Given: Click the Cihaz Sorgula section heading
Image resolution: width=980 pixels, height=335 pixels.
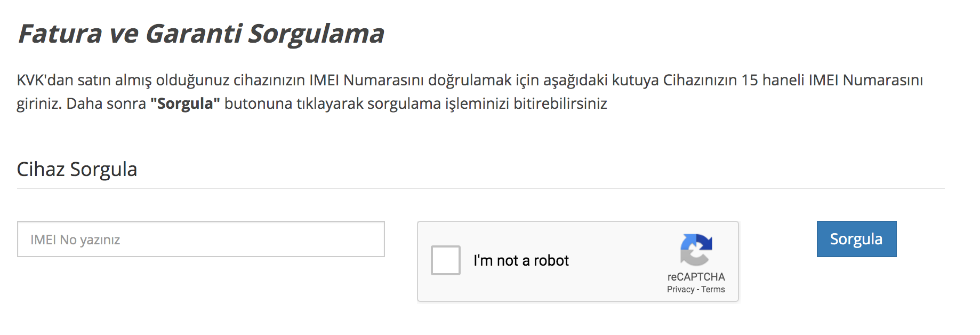Looking at the screenshot, I should (77, 169).
